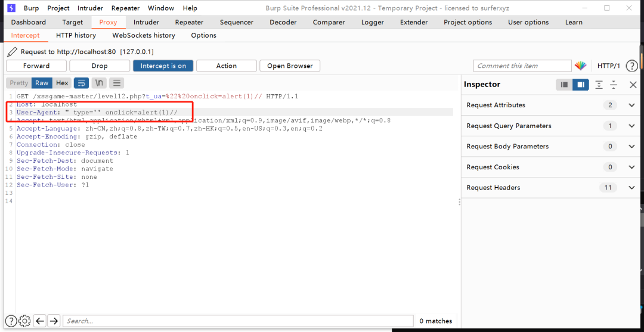This screenshot has height=332, width=644.
Task: Switch to the Intruder tab
Action: [x=146, y=23]
